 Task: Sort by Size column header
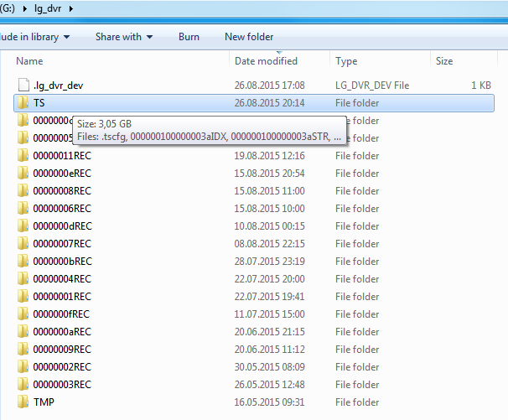[444, 61]
